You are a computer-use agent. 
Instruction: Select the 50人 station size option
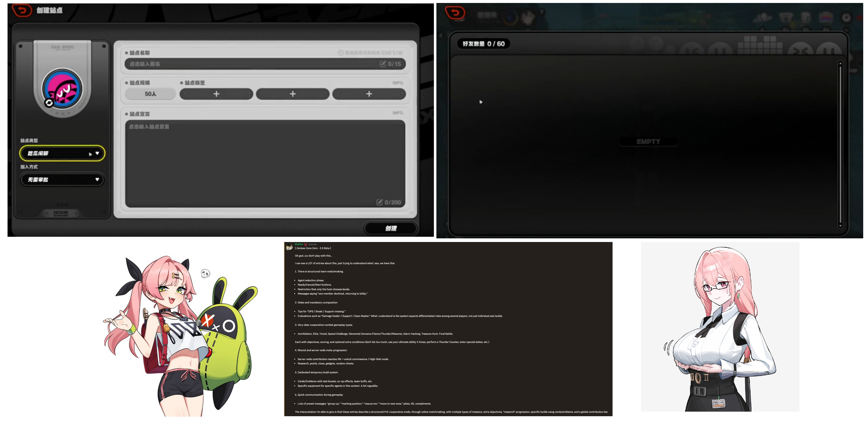click(x=150, y=94)
